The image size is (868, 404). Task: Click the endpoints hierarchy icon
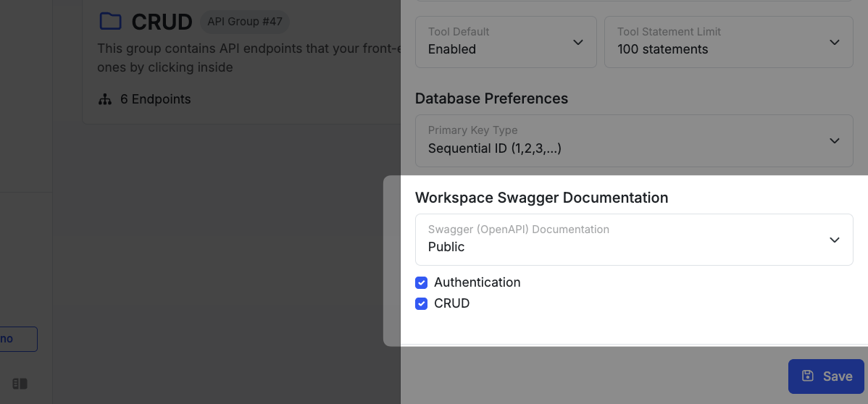point(104,99)
